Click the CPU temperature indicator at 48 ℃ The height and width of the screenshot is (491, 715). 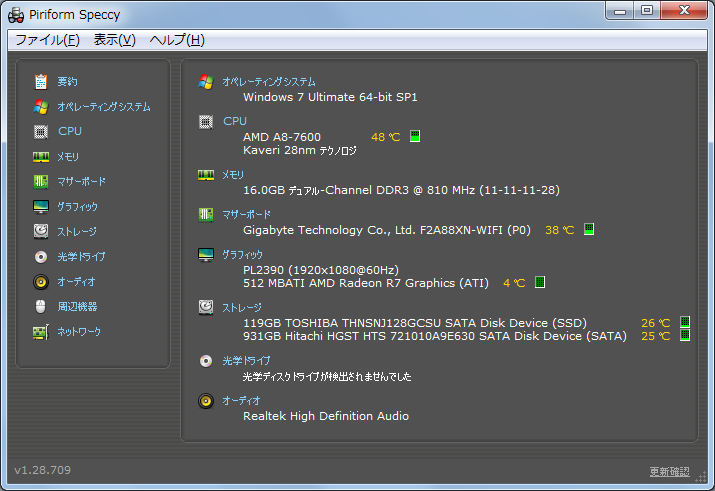pos(415,137)
